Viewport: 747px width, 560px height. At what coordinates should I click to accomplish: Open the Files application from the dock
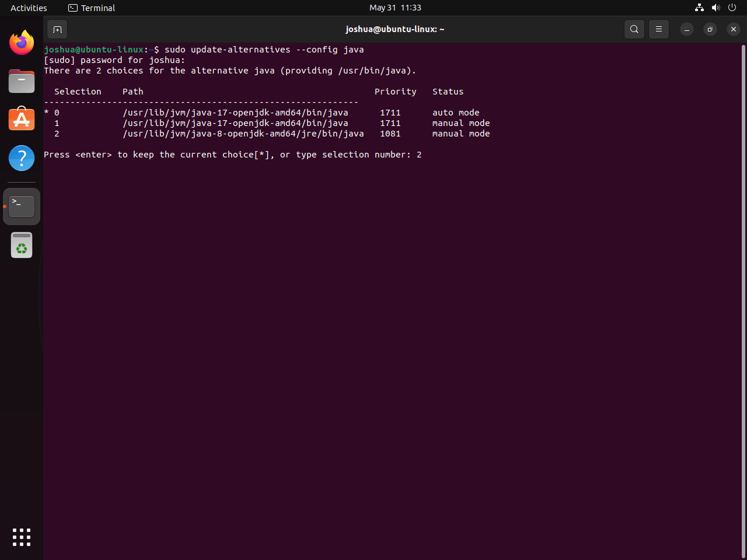point(21,81)
